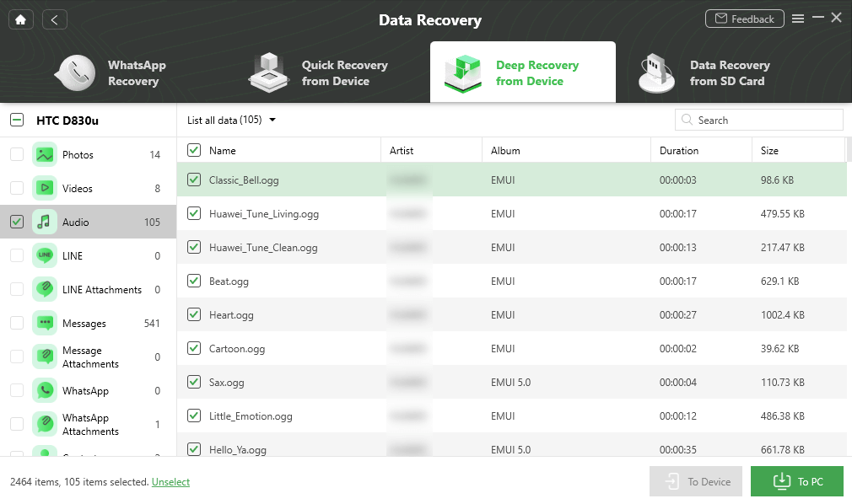This screenshot has width=852, height=504.
Task: Click the WhatsApp Recovery phone icon
Action: (75, 72)
